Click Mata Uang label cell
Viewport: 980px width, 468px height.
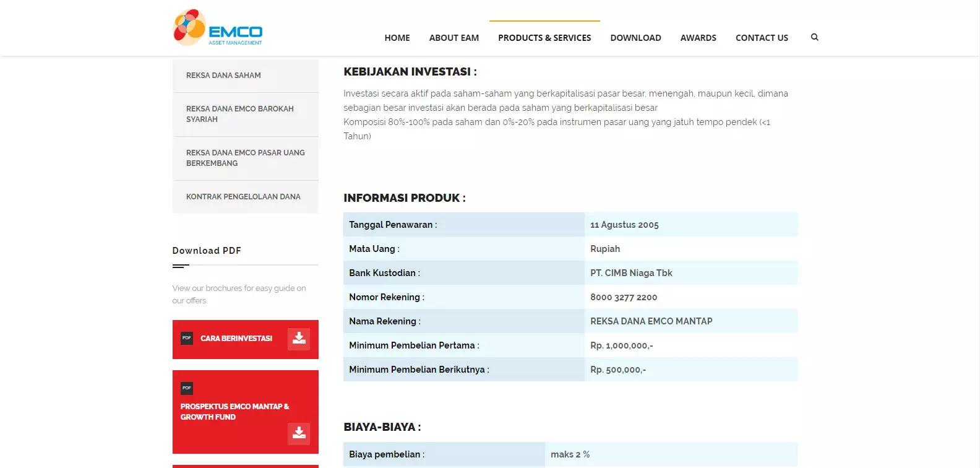[x=464, y=249]
